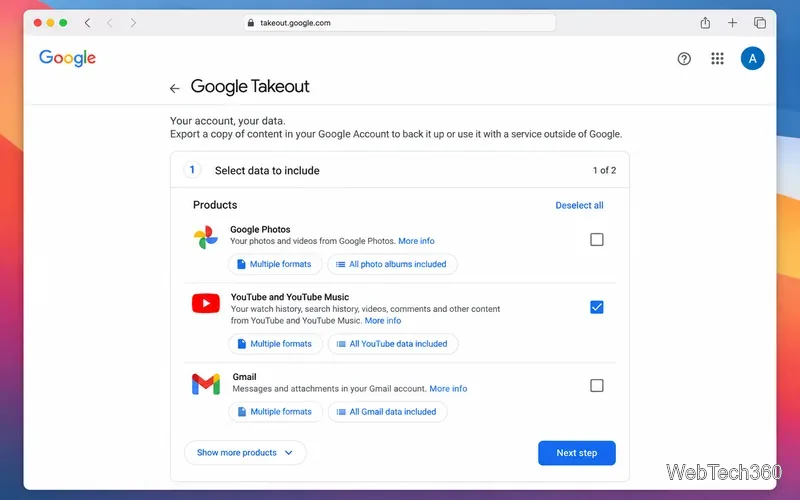Open All photo albums included options
The height and width of the screenshot is (500, 800).
pos(392,264)
